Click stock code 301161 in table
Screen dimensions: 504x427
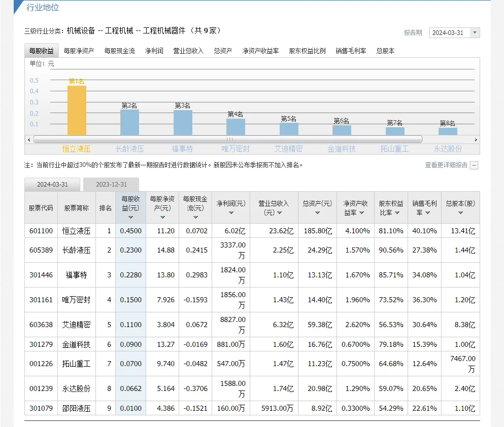(x=41, y=300)
